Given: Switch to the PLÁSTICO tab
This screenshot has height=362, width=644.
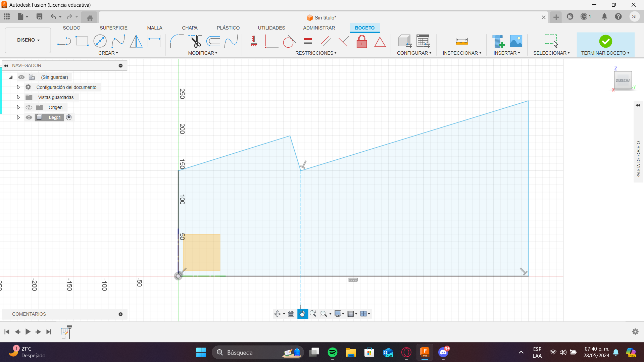Looking at the screenshot, I should (x=228, y=28).
